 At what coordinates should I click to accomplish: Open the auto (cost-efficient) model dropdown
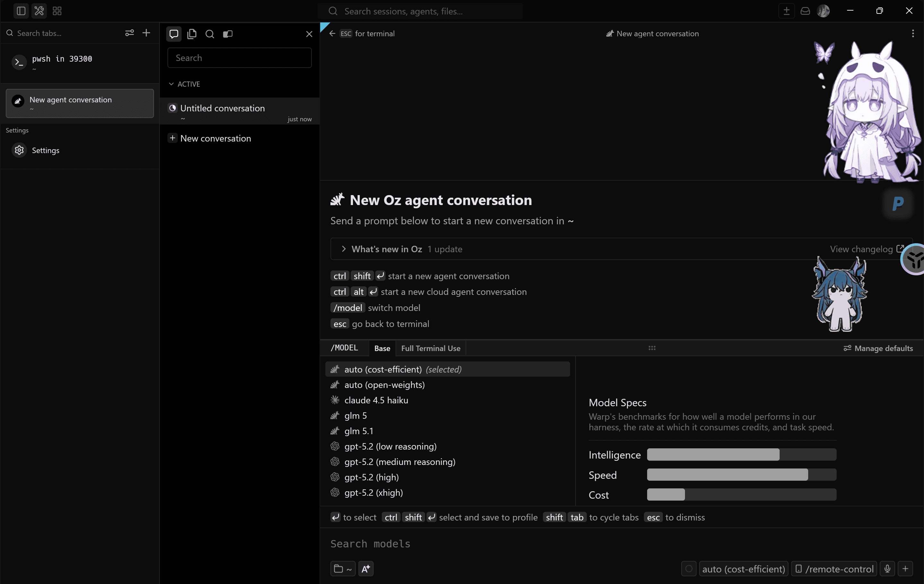pyautogui.click(x=743, y=568)
